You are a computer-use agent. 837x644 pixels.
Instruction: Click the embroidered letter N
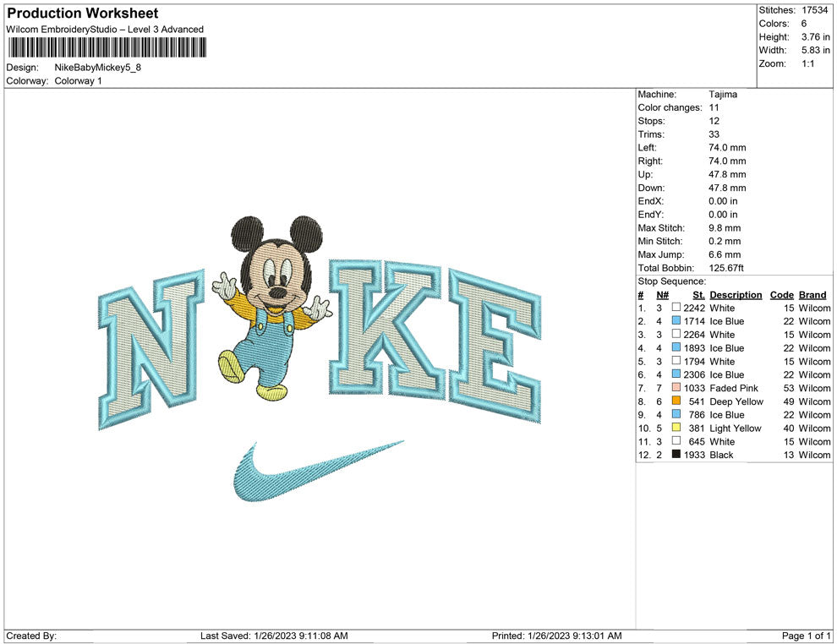coord(151,348)
